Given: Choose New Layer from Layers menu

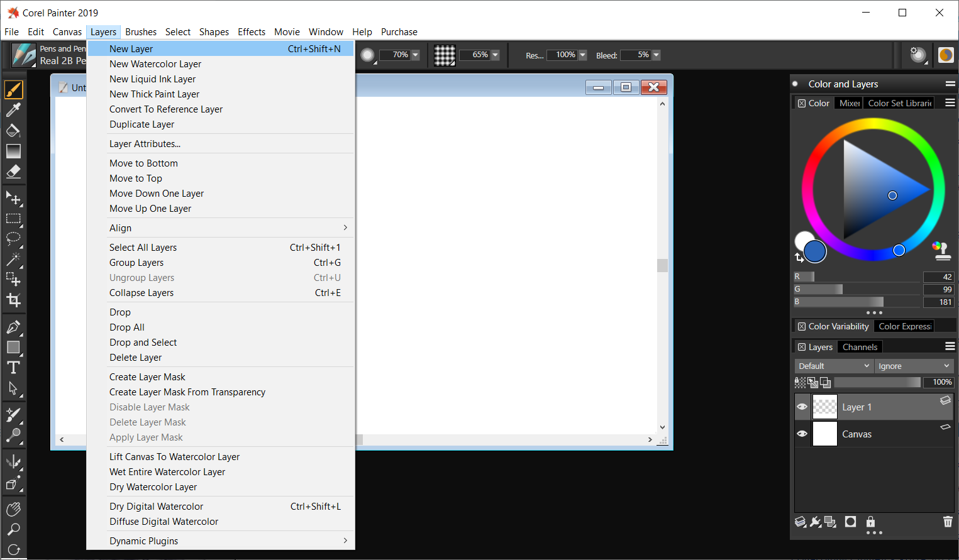Looking at the screenshot, I should click(x=221, y=48).
